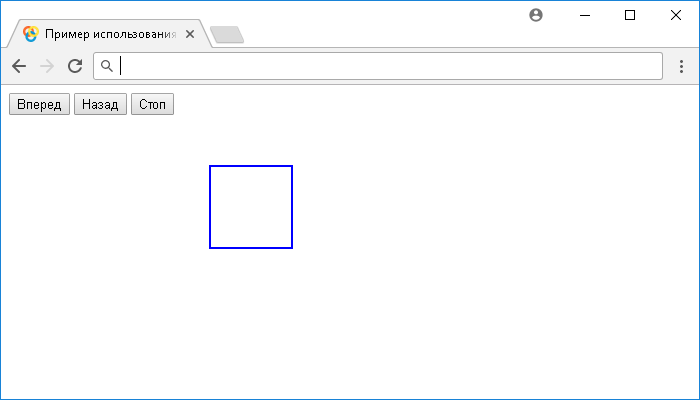The width and height of the screenshot is (700, 400).
Task: Focus the address bar input
Action: click(378, 66)
